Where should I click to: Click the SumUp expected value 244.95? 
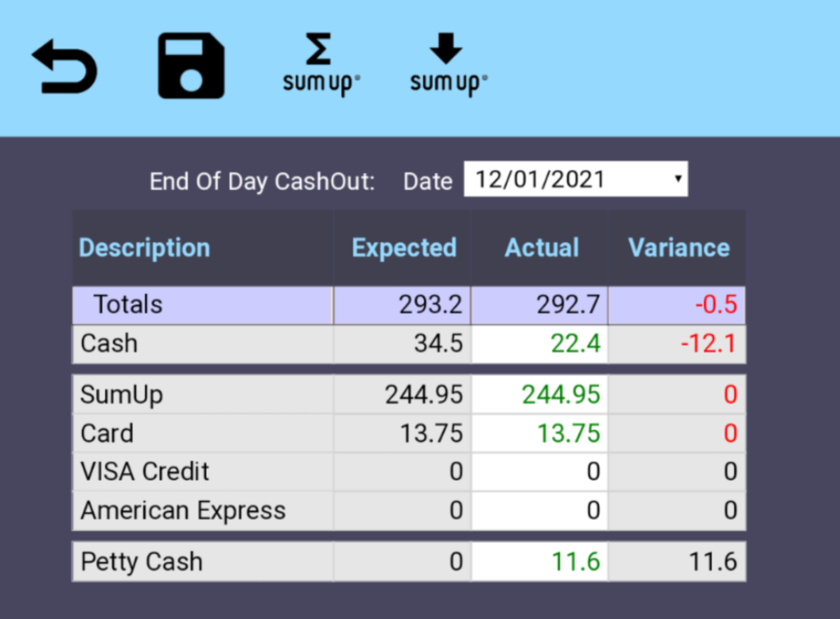pos(424,395)
